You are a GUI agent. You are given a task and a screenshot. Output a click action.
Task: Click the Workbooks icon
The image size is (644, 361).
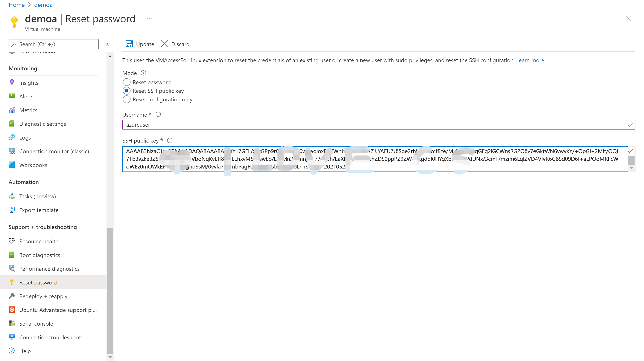click(x=12, y=165)
